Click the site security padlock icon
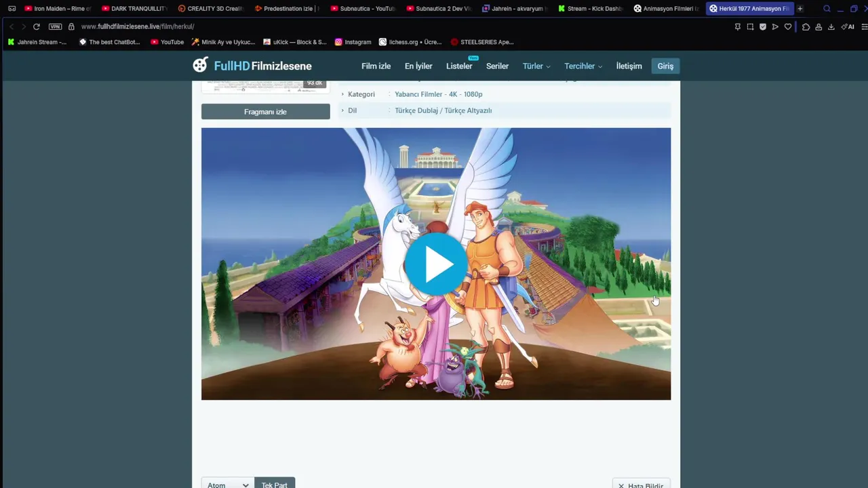 [x=71, y=26]
